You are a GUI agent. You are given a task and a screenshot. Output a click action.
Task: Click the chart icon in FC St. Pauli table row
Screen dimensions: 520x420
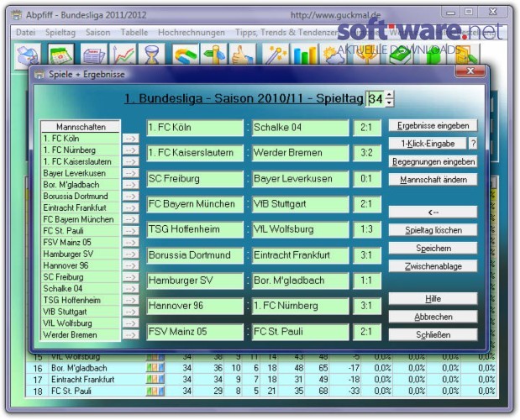coord(155,391)
